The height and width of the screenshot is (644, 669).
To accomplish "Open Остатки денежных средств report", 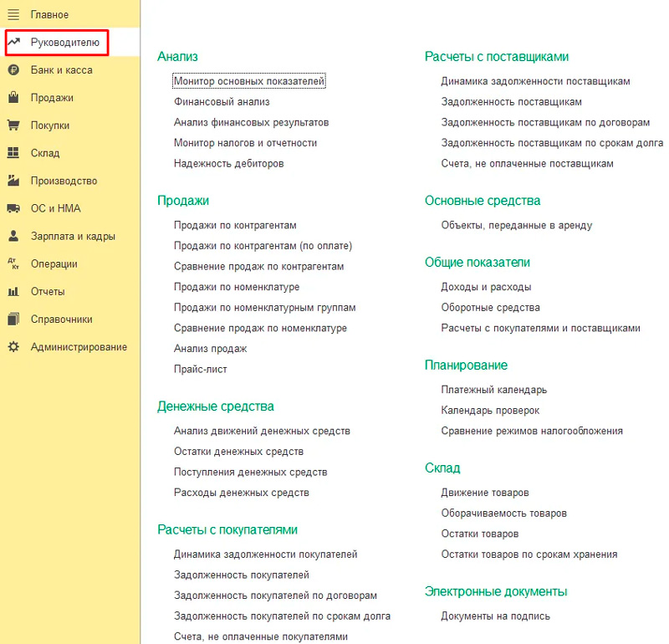I will point(239,452).
